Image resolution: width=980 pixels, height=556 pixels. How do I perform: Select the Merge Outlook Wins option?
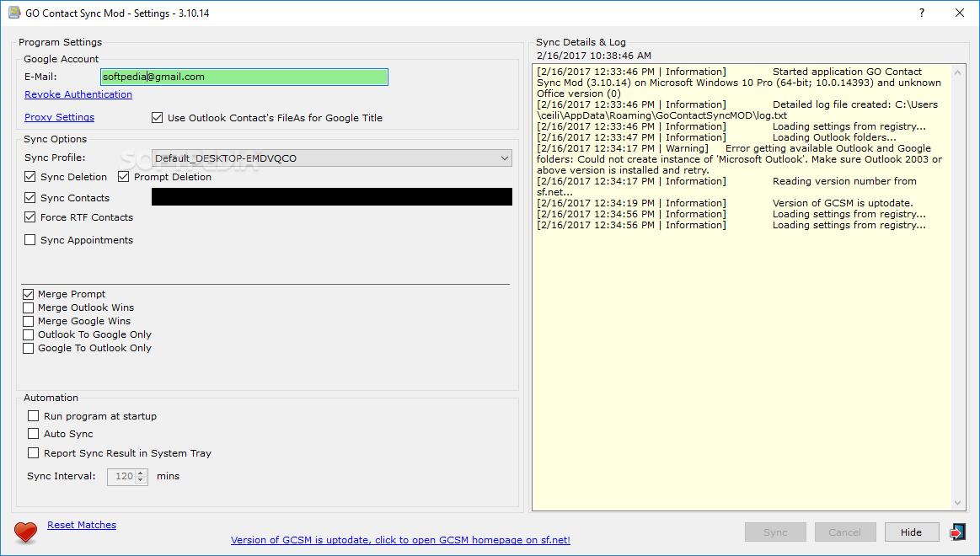[x=28, y=307]
